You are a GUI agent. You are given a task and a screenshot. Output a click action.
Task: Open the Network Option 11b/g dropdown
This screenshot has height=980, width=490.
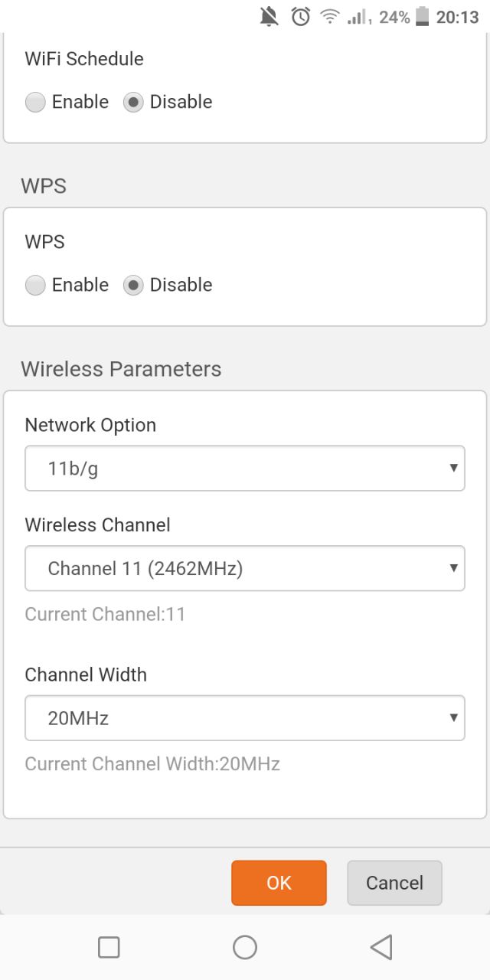coord(245,469)
